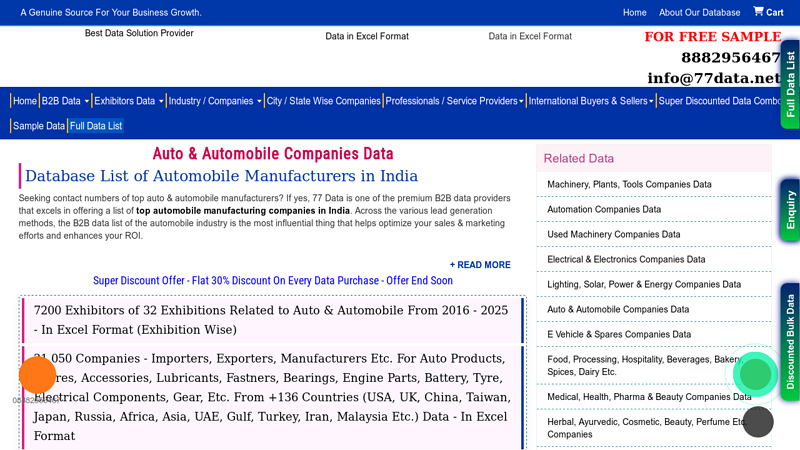Expand International Buyers & Sellers menu
Screen dimensions: 800x450
(591, 101)
